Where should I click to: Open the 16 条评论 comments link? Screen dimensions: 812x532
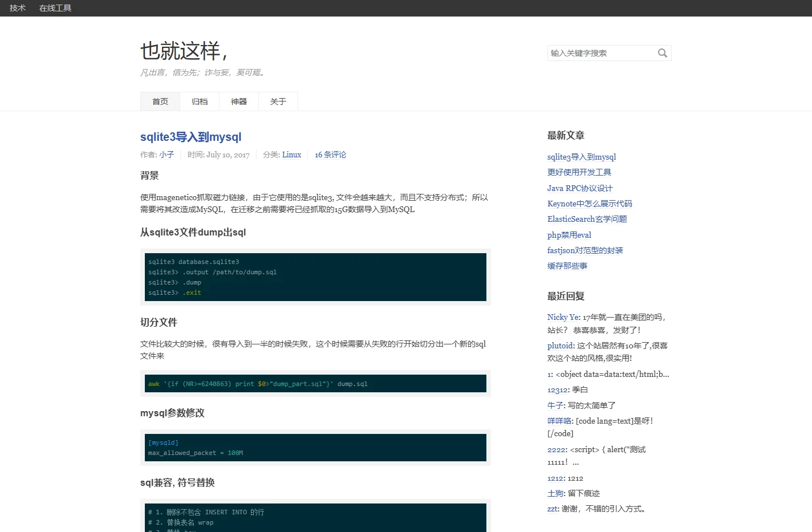pyautogui.click(x=330, y=155)
